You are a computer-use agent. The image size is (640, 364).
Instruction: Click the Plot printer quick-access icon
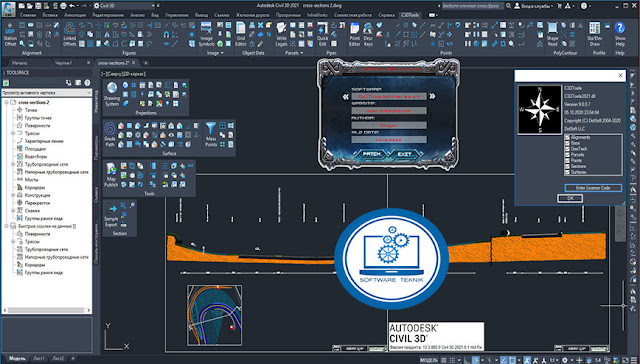64,6
